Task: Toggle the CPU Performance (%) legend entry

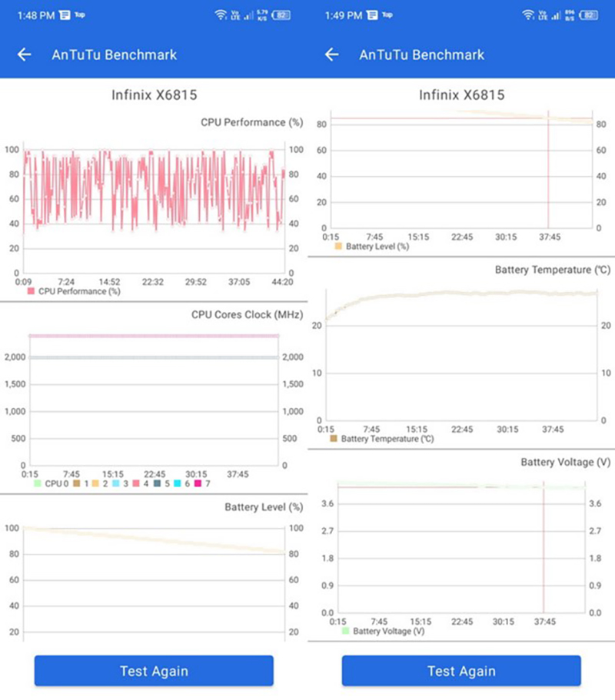Action: (x=74, y=292)
